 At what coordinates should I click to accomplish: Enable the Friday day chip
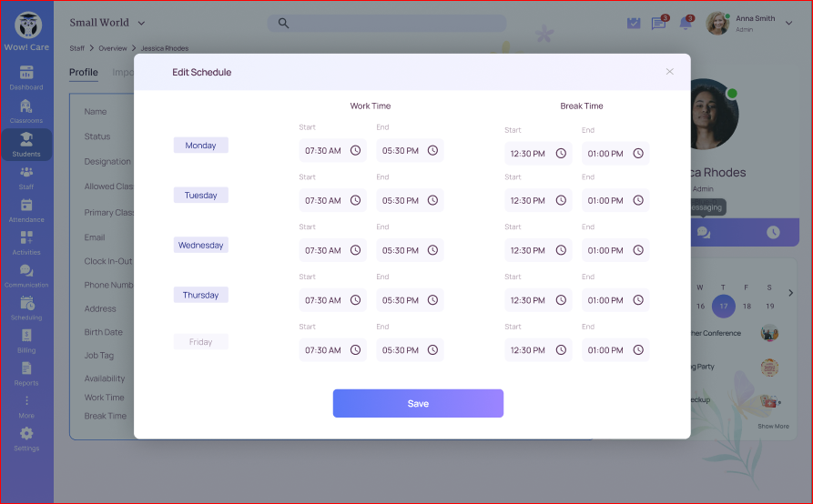click(200, 342)
